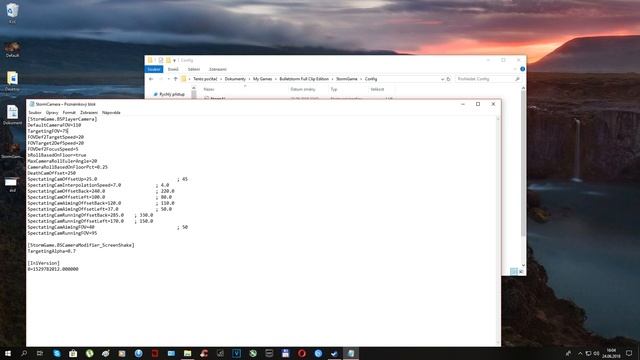
Task: Open Opera browser from taskbar
Action: click(x=302, y=353)
